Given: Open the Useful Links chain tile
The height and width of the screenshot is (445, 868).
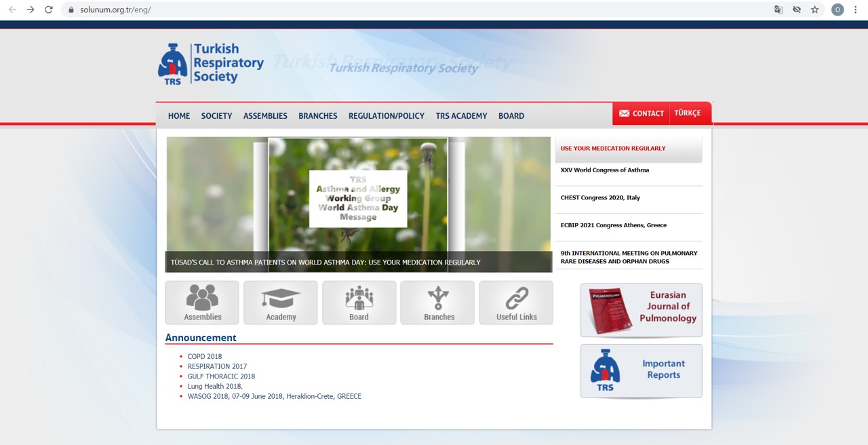Looking at the screenshot, I should [x=516, y=303].
